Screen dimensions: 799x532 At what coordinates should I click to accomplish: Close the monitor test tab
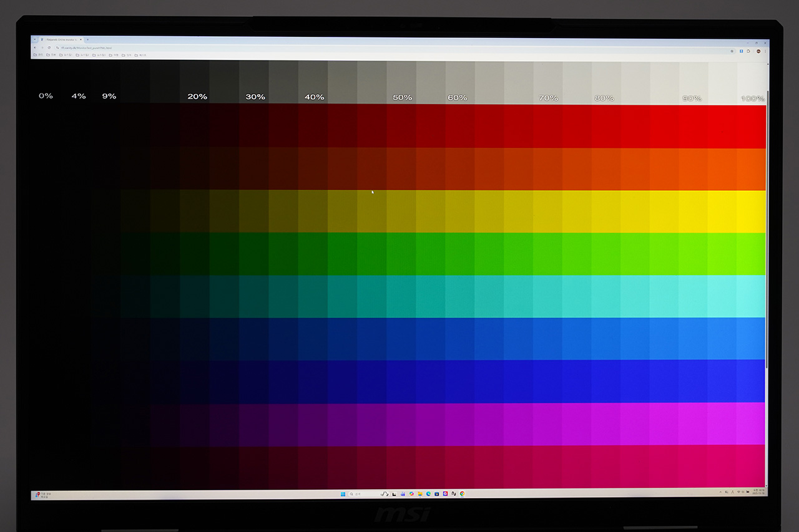(x=81, y=39)
